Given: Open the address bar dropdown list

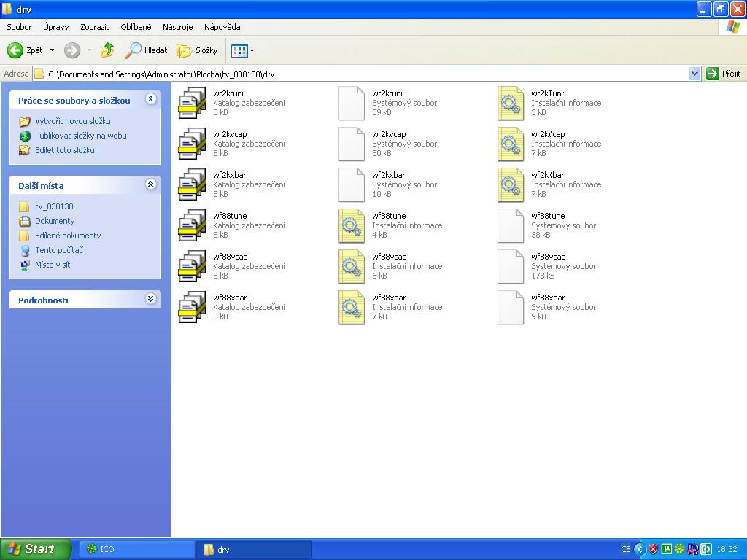Looking at the screenshot, I should pos(694,74).
